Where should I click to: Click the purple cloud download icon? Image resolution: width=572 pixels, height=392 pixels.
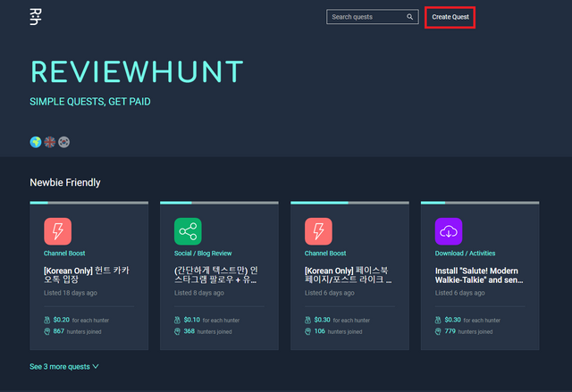[449, 231]
